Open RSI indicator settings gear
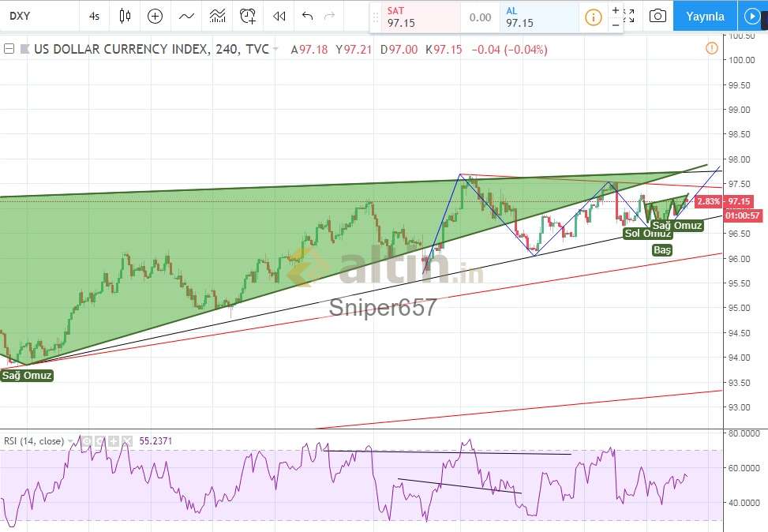The height and width of the screenshot is (532, 768). coord(100,441)
